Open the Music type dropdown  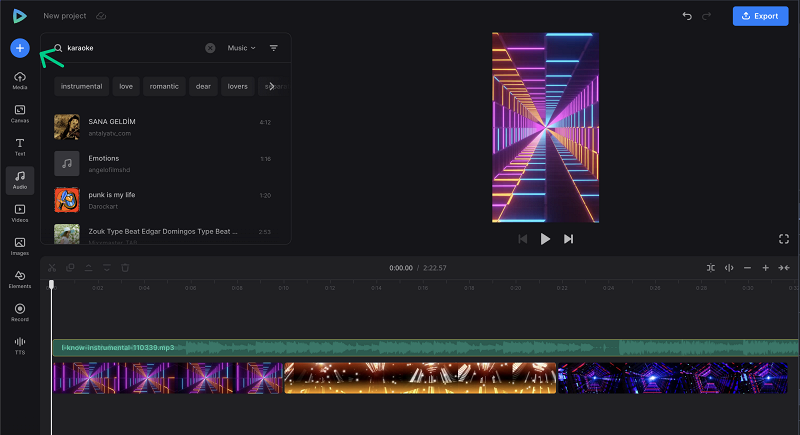pos(241,48)
